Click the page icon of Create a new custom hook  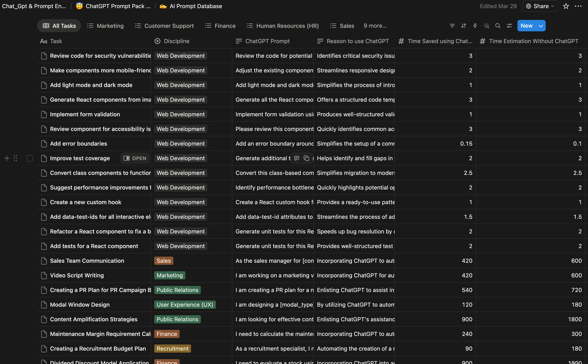(x=44, y=202)
